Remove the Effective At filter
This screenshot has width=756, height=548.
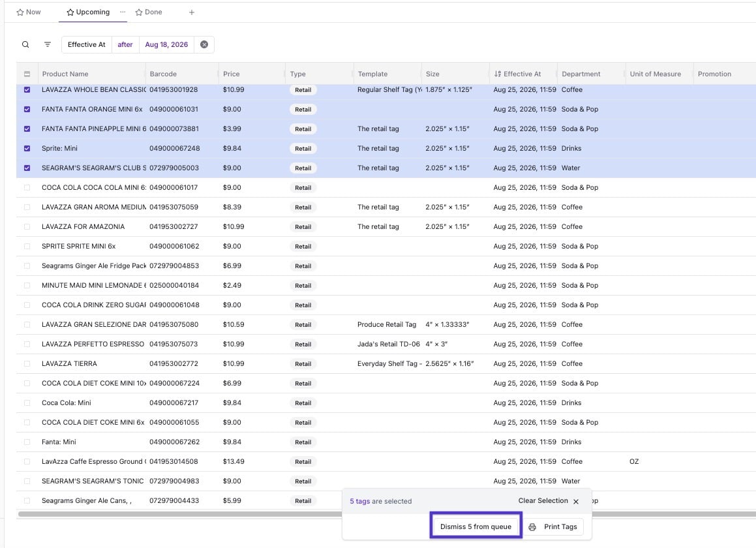pos(204,44)
